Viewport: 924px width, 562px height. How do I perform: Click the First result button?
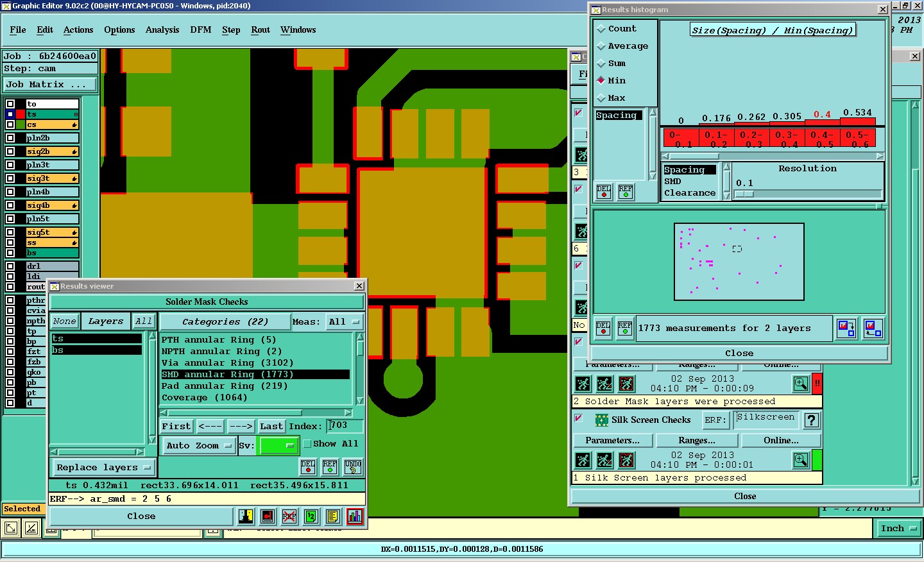click(x=176, y=427)
